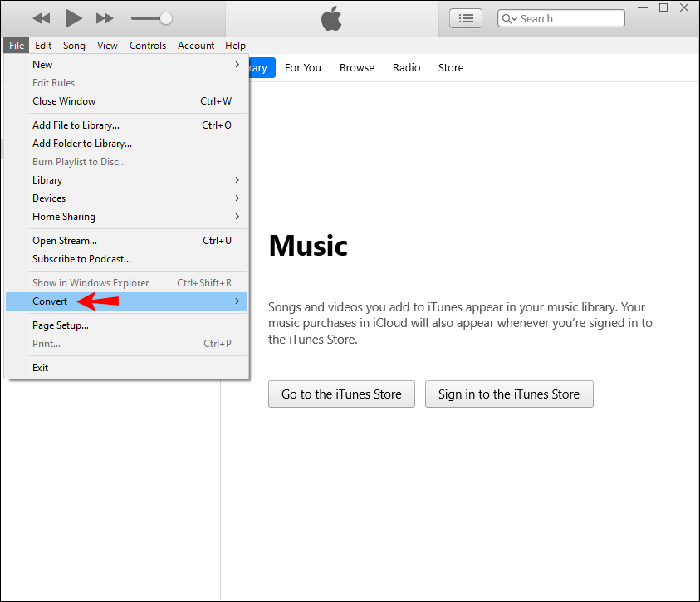
Task: Click the rewind previous track button
Action: (42, 18)
